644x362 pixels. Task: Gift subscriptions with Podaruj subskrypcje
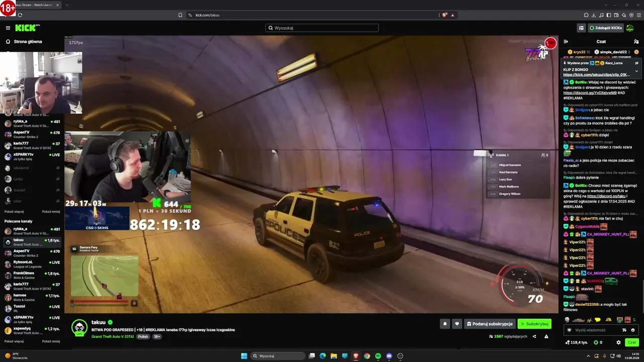coord(490,324)
